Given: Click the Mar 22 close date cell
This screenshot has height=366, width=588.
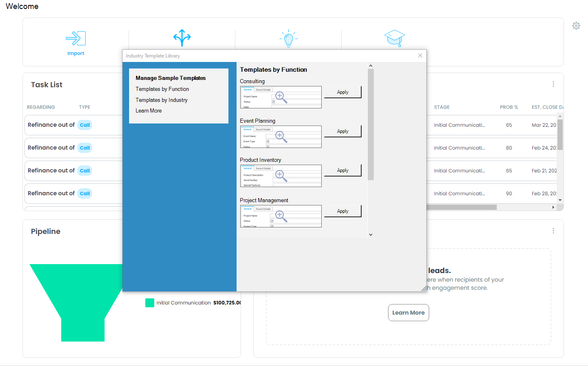Looking at the screenshot, I should pos(544,125).
